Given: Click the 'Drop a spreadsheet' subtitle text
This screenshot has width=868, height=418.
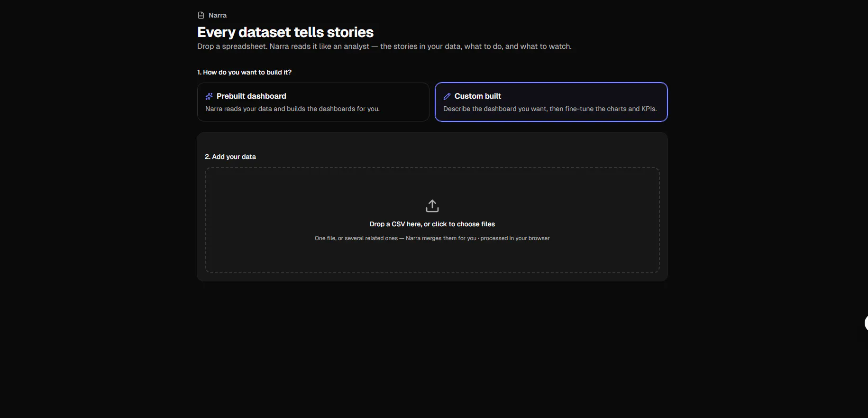Looking at the screenshot, I should 384,46.
